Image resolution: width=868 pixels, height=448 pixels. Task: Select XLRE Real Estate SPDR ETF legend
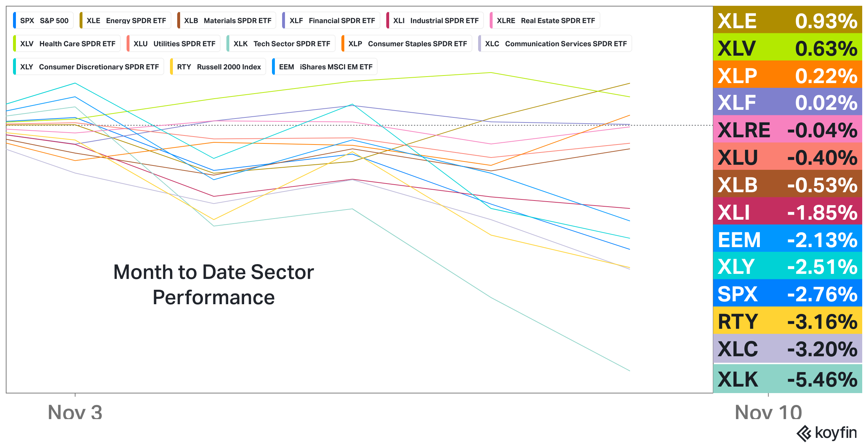click(545, 21)
